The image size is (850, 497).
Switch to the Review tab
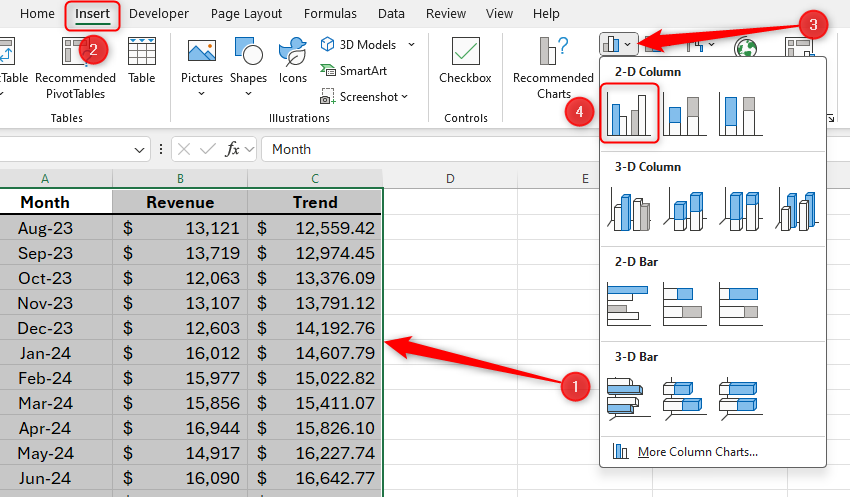pyautogui.click(x=446, y=14)
